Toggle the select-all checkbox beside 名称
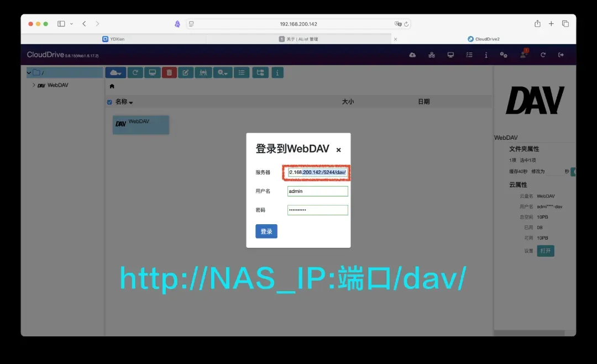The width and height of the screenshot is (597, 364). 109,102
